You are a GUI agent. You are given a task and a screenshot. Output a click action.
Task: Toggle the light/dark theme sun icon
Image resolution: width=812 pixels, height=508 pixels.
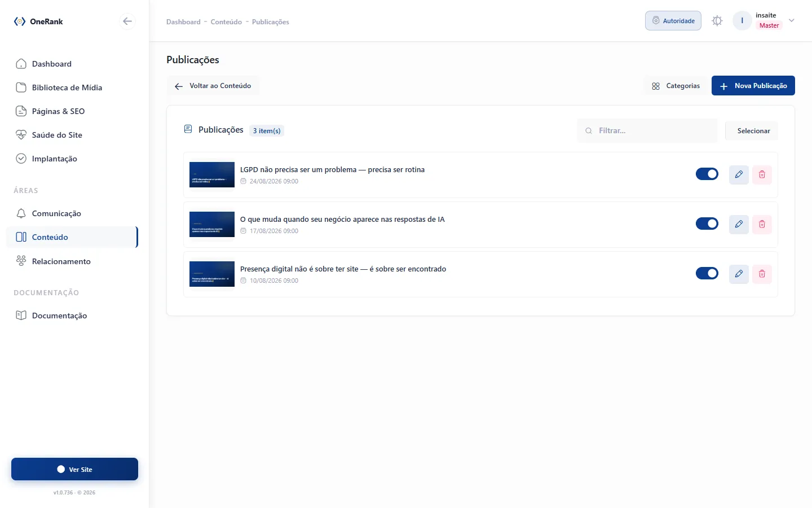click(x=717, y=21)
